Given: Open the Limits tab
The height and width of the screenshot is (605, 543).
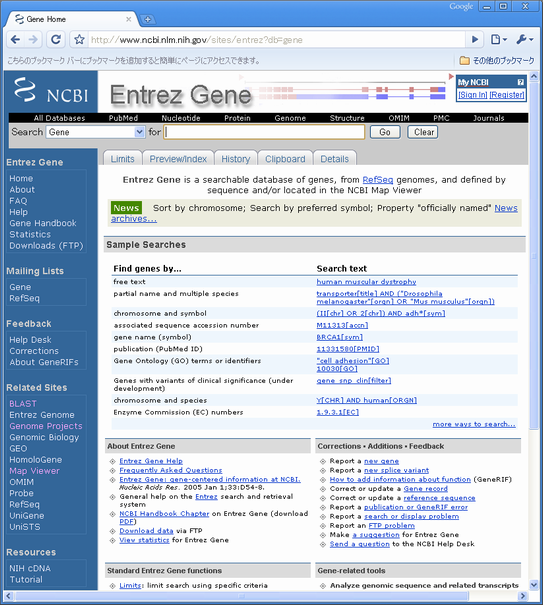Looking at the screenshot, I should [x=122, y=159].
